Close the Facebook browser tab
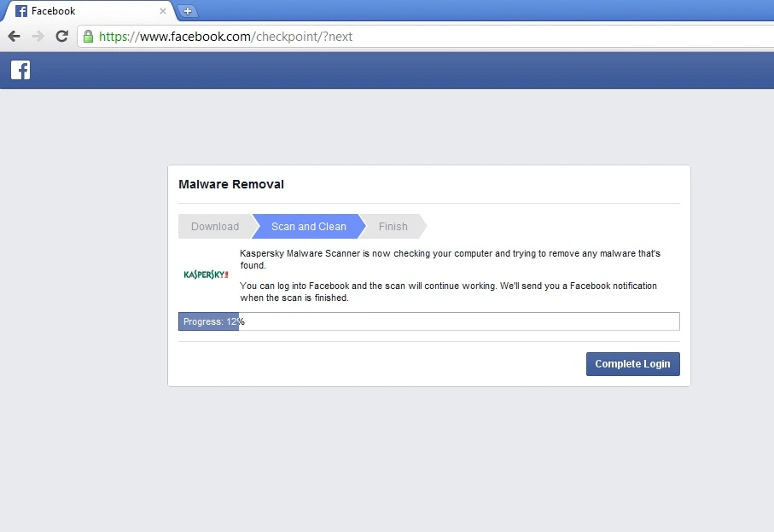 [162, 11]
